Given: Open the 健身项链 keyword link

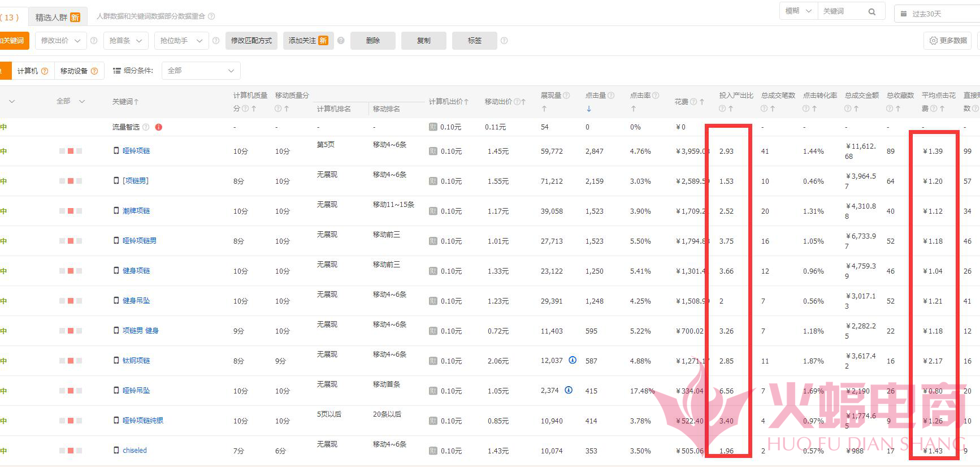Looking at the screenshot, I should pos(136,271).
